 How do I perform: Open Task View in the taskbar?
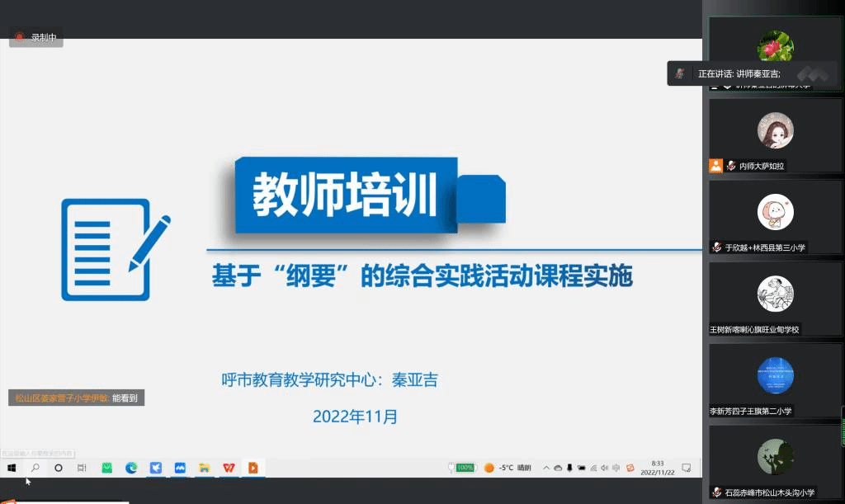pyautogui.click(x=82, y=468)
